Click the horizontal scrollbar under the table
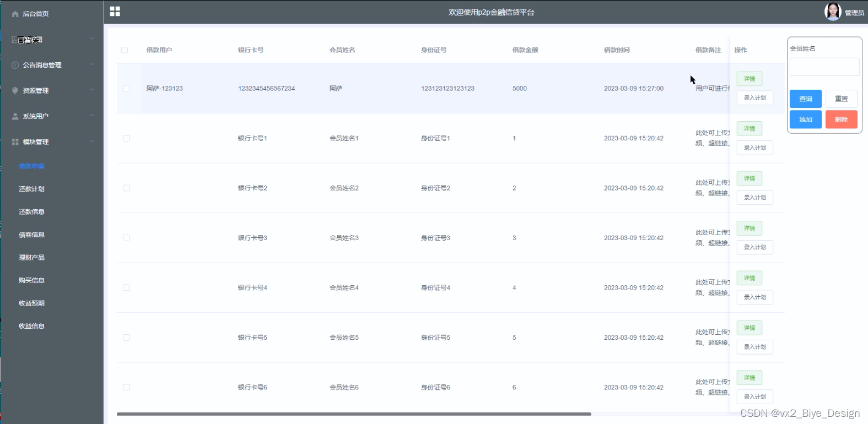Screen dimensions: 868x424 point(354,414)
